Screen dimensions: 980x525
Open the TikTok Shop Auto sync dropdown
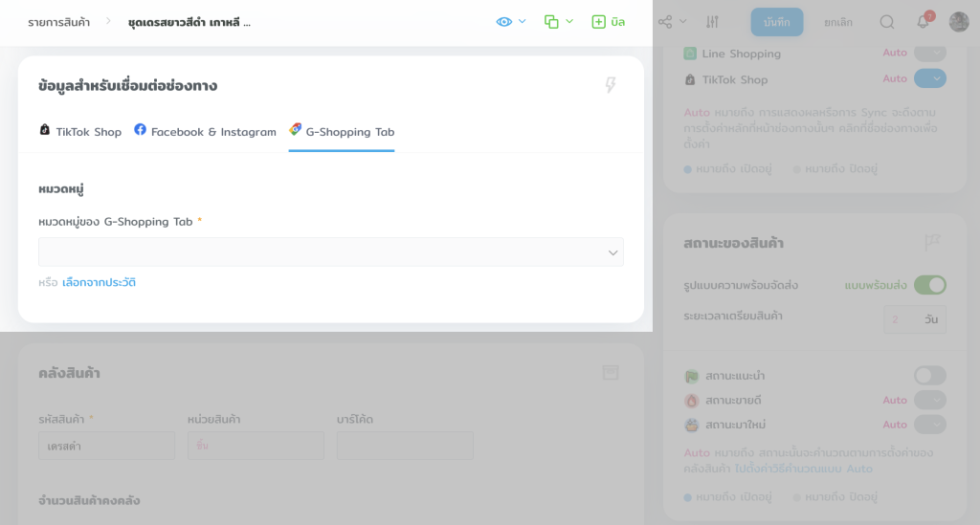[x=929, y=78]
